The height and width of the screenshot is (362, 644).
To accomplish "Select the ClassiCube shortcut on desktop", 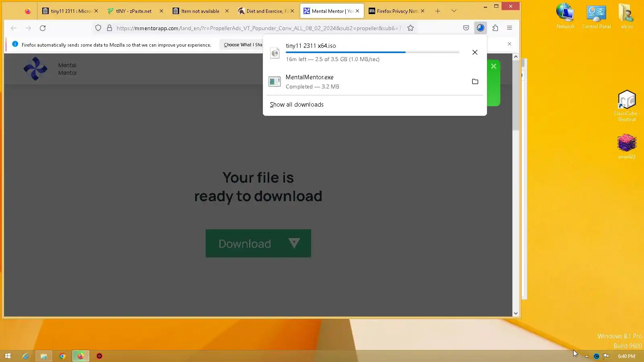I will tap(627, 106).
